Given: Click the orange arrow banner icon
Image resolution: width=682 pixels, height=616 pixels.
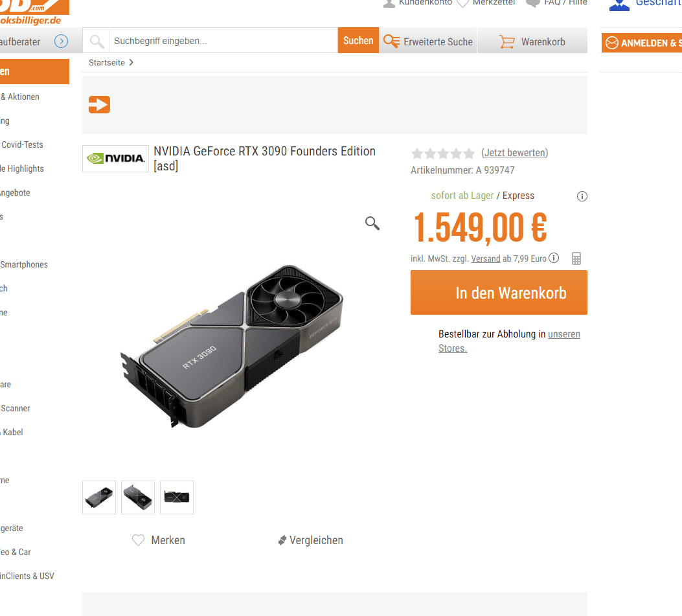Looking at the screenshot, I should tap(99, 104).
